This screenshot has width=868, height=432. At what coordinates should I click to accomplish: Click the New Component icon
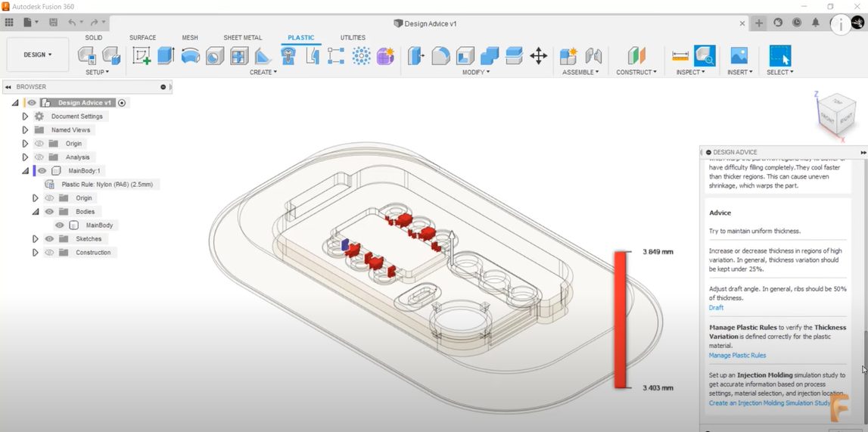(x=568, y=55)
